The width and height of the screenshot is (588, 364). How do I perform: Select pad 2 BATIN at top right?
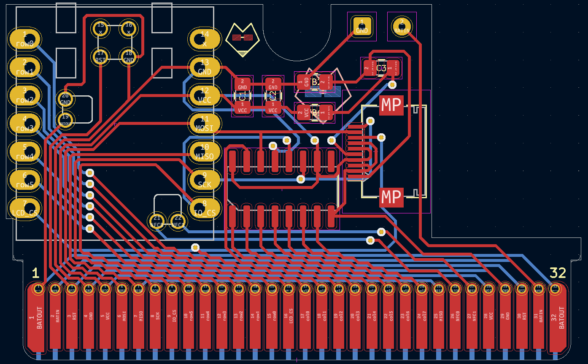402,26
